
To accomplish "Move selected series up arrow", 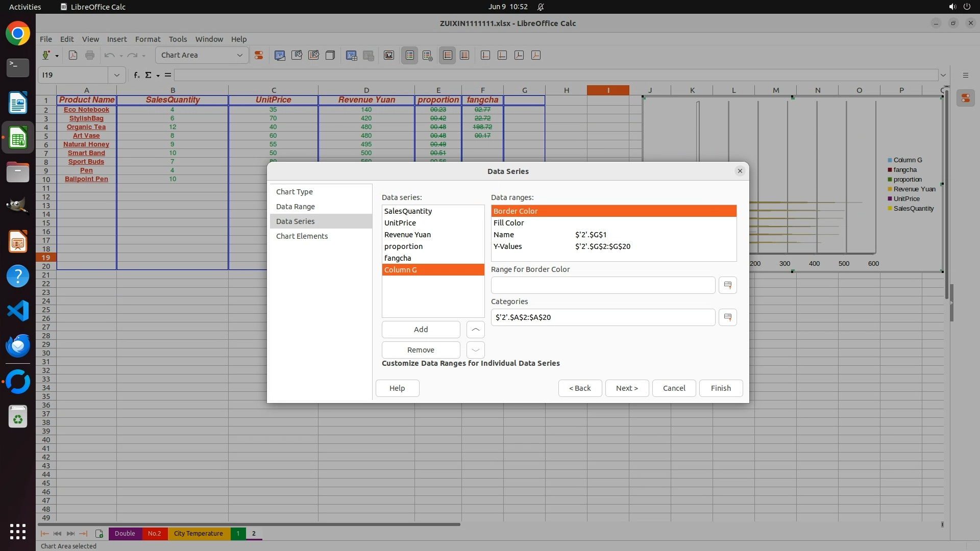I will tap(475, 330).
